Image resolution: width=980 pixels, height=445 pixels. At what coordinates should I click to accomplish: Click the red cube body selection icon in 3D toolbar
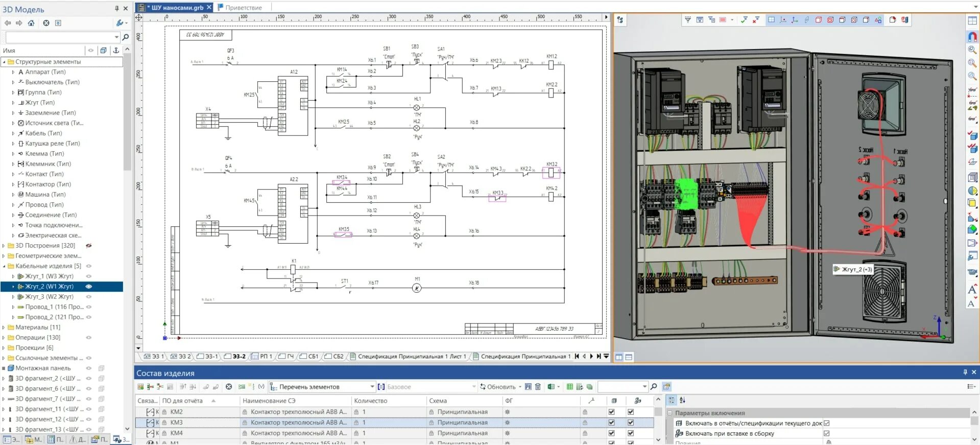coord(819,20)
